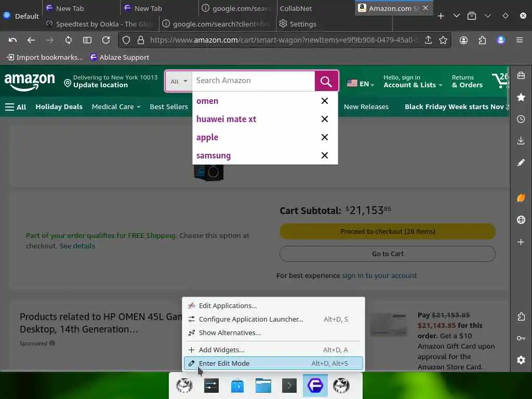The image size is (532, 399).
Task: Add a sidebar panel with plus icon
Action: (x=521, y=242)
